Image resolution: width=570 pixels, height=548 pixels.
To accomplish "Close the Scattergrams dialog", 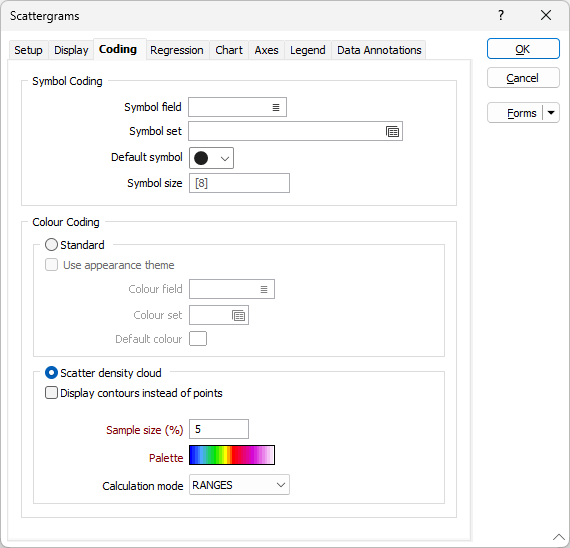I will point(546,15).
